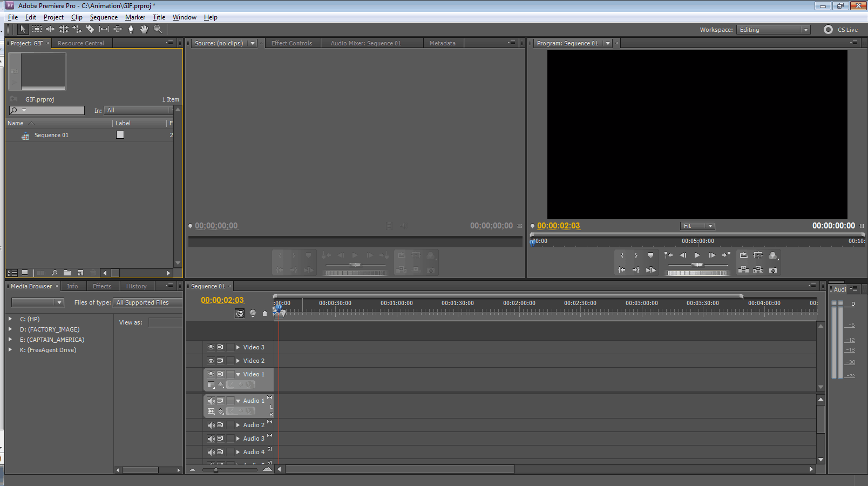The height and width of the screenshot is (486, 868).
Task: Hide the Video 1 track
Action: pos(211,374)
